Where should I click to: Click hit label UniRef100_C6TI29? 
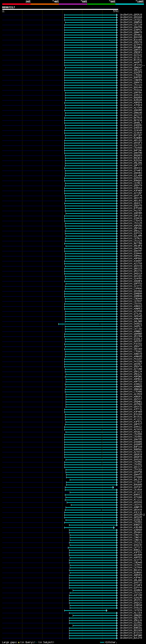click(131, 25)
